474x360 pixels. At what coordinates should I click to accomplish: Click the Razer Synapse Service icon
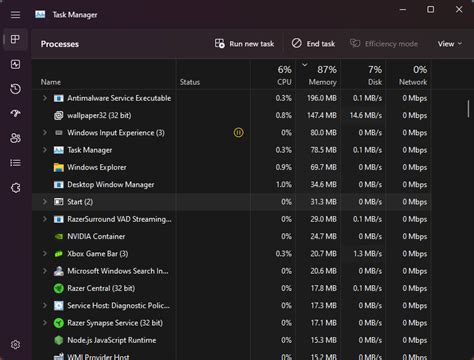[x=59, y=323]
